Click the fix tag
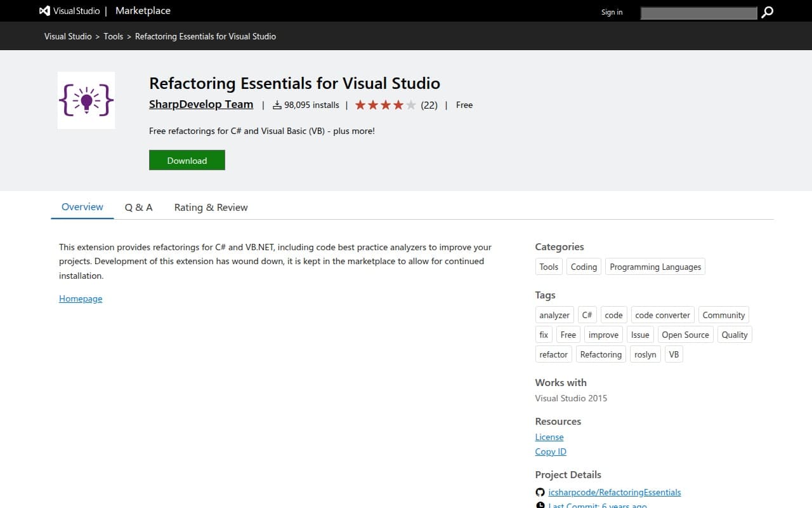 544,335
